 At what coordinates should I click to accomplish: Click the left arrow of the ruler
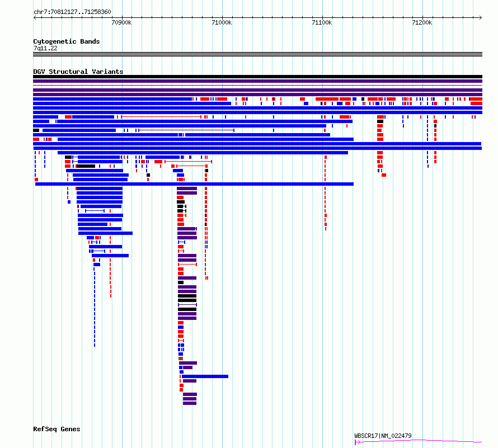(x=35, y=17)
